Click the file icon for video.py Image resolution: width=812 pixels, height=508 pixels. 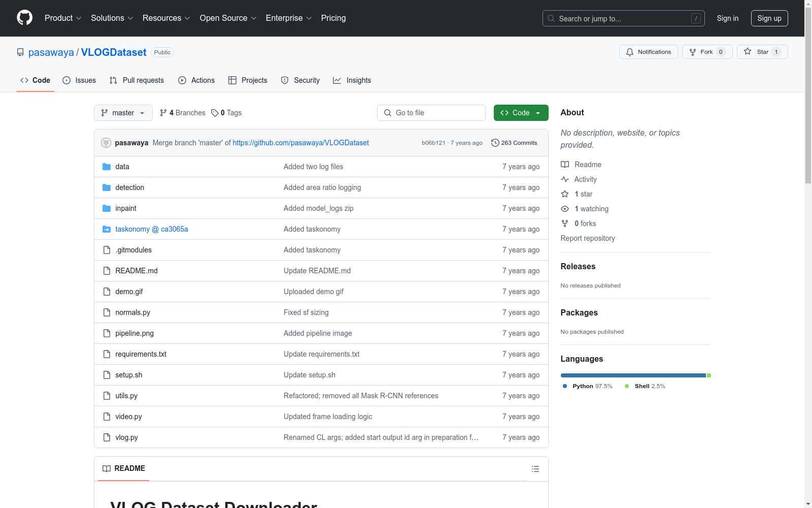[107, 417]
